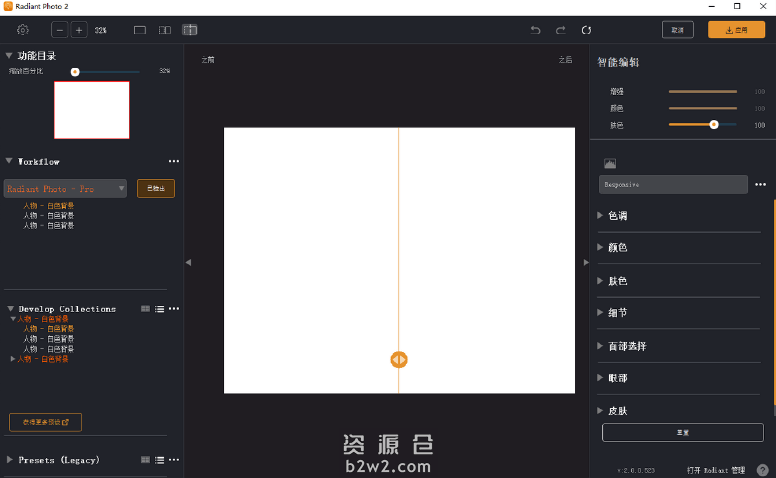Click the zoom out minus button
The height and width of the screenshot is (478, 776).
click(x=60, y=30)
